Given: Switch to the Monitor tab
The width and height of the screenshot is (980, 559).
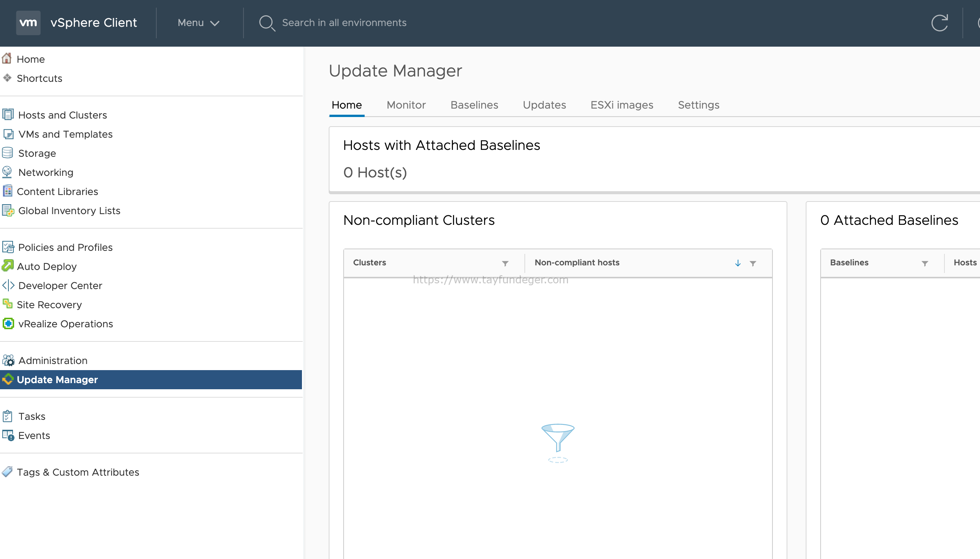Looking at the screenshot, I should click(x=406, y=105).
